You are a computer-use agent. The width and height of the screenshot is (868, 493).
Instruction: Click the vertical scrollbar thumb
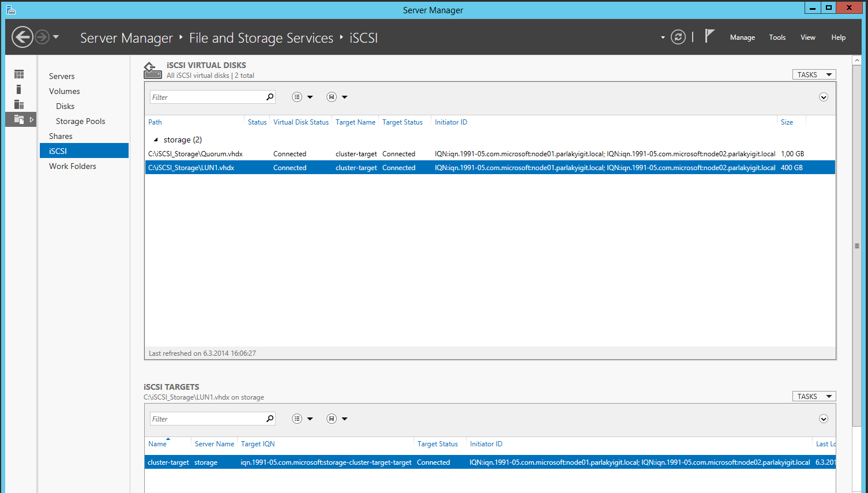[857, 246]
